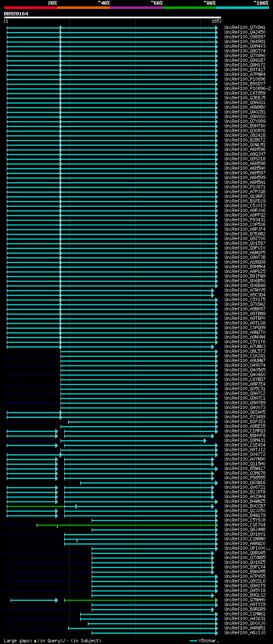Click the white query length ruler bar
Viewport: 273px width, 644px height.
113,17
